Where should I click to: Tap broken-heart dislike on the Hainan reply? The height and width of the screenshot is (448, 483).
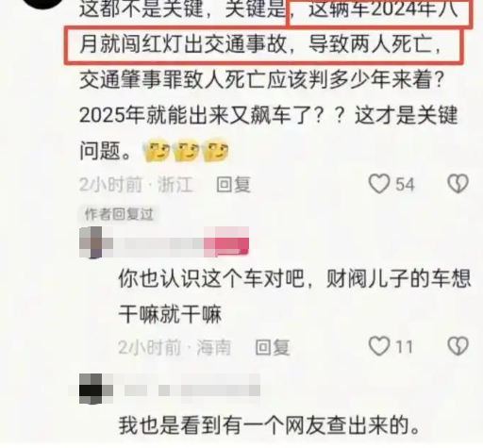coord(458,346)
